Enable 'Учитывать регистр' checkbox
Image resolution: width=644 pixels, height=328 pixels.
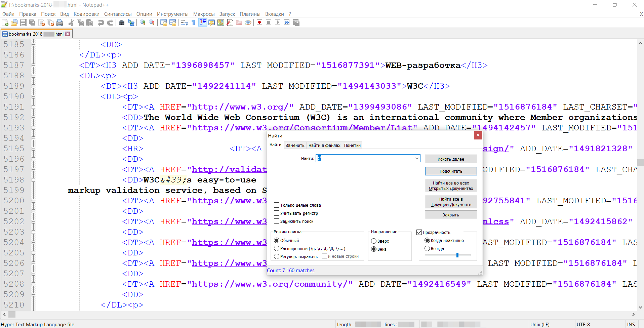pyautogui.click(x=277, y=213)
